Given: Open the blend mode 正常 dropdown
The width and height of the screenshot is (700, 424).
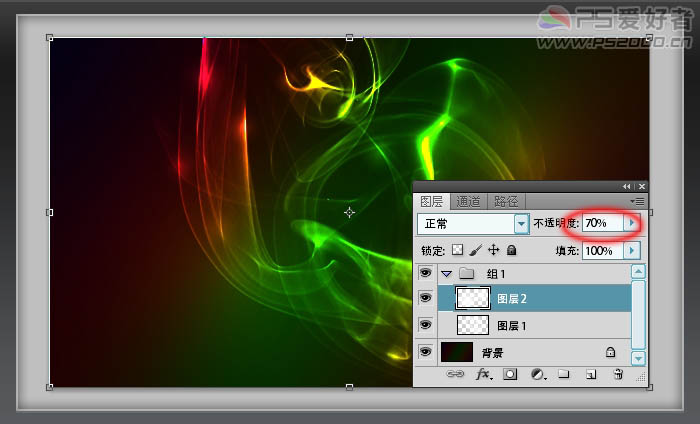Looking at the screenshot, I should pyautogui.click(x=521, y=223).
